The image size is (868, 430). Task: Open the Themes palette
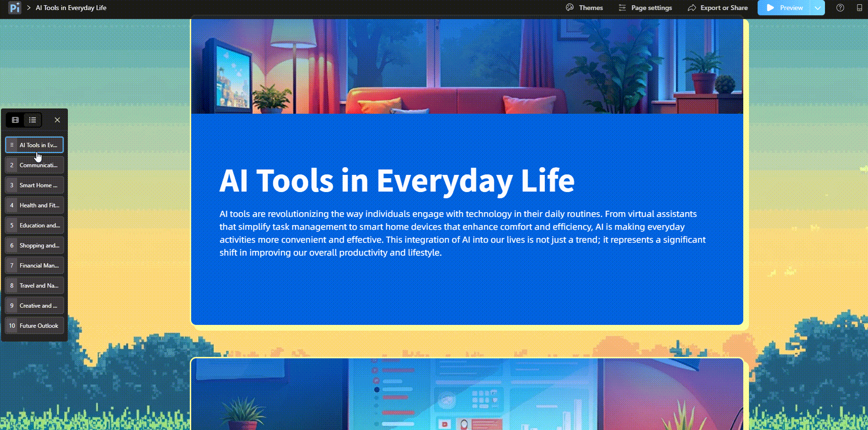point(584,8)
